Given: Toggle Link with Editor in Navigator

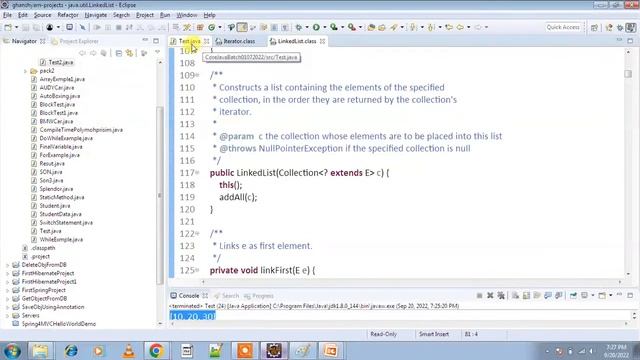Looking at the screenshot, I should pos(130,53).
